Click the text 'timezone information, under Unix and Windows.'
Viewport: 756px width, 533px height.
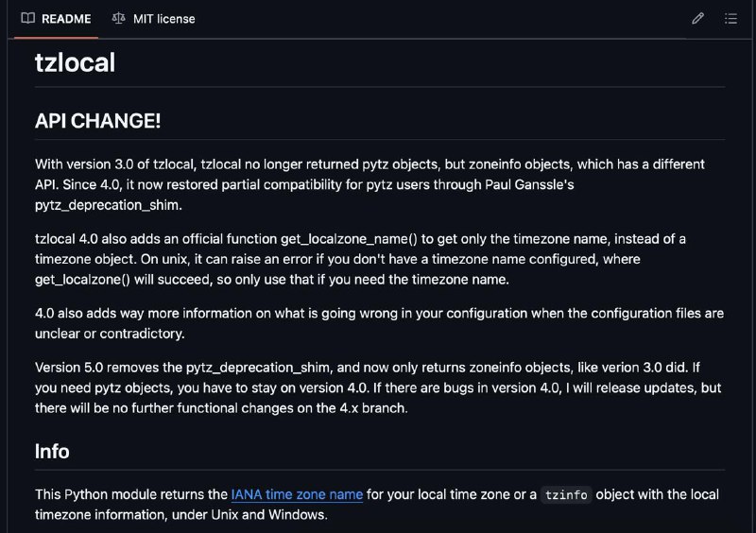coord(181,515)
